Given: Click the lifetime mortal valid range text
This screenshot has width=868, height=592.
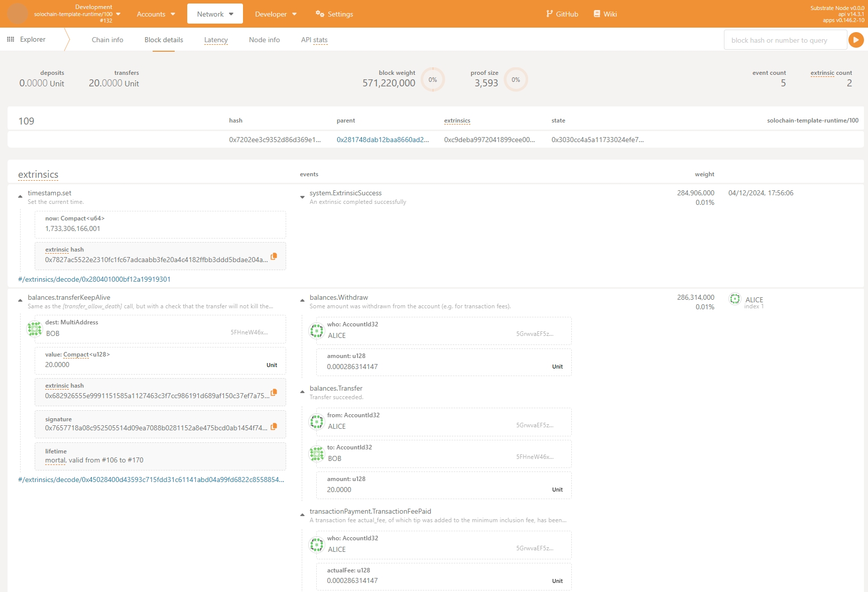Looking at the screenshot, I should pyautogui.click(x=94, y=460).
